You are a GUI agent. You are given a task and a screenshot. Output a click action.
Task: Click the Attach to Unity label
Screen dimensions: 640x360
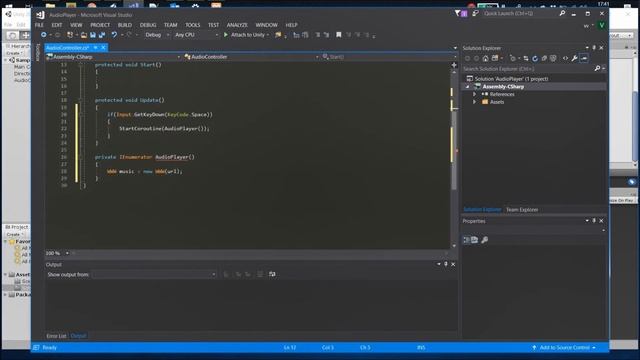click(x=248, y=35)
